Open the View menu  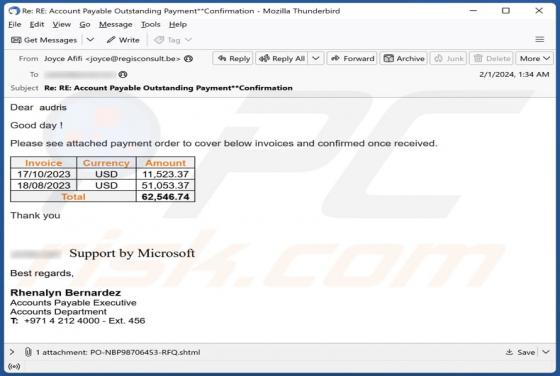(61, 24)
